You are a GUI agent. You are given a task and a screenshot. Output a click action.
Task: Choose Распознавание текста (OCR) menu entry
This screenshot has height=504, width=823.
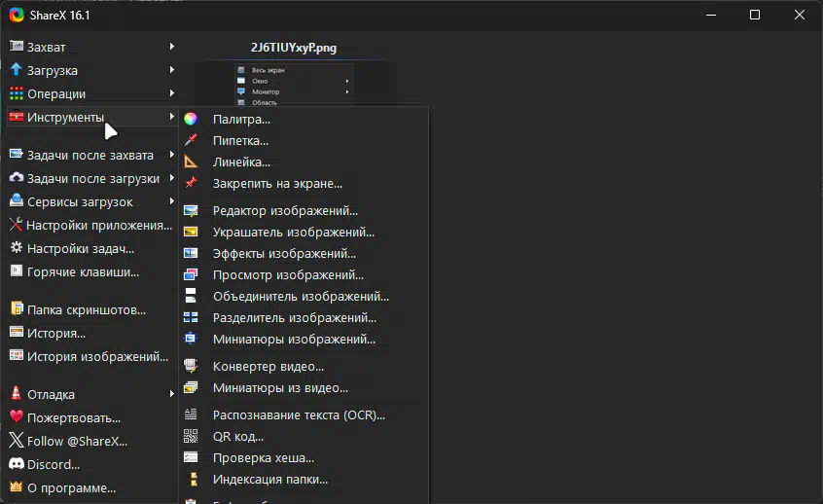pos(299,414)
